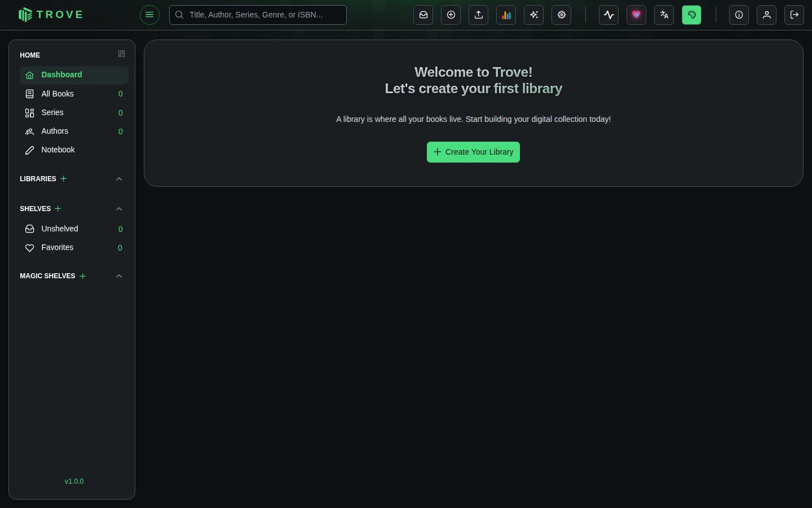Click the Series grid icon
Image resolution: width=812 pixels, height=508 pixels.
tap(30, 113)
